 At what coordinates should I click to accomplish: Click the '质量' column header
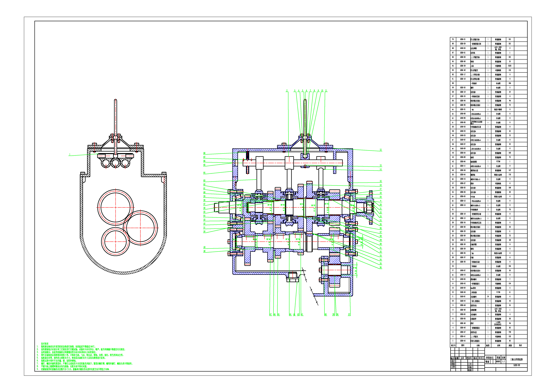(510, 345)
